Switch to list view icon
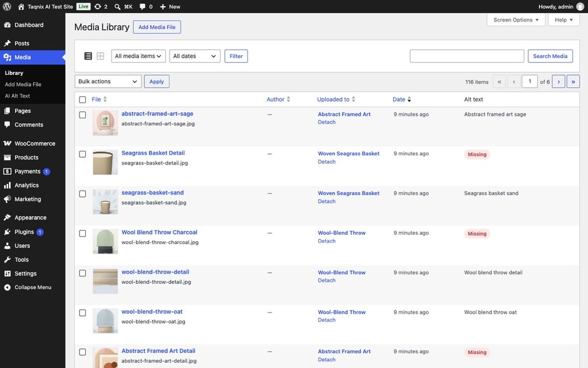This screenshot has width=588, height=368. tap(88, 56)
